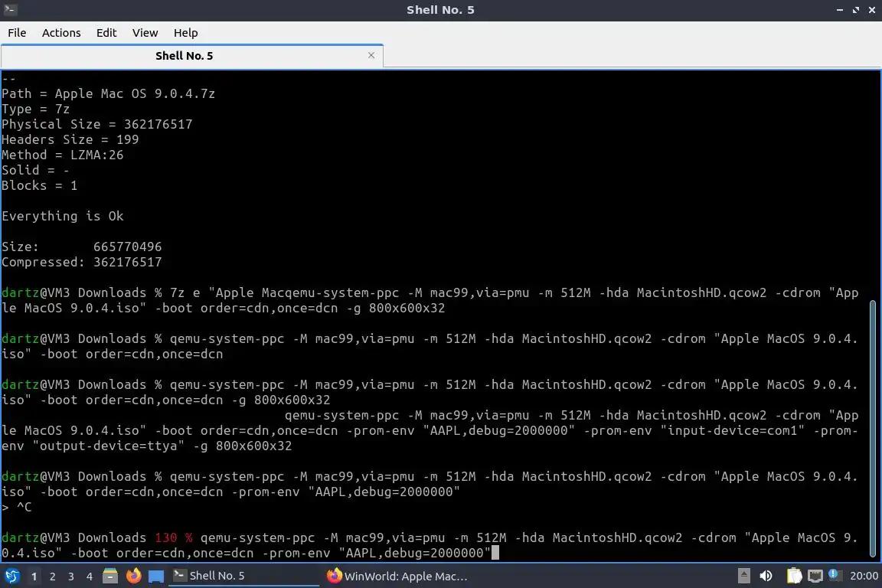Click the 'Type = 7z' line
The image size is (882, 588).
pos(35,109)
